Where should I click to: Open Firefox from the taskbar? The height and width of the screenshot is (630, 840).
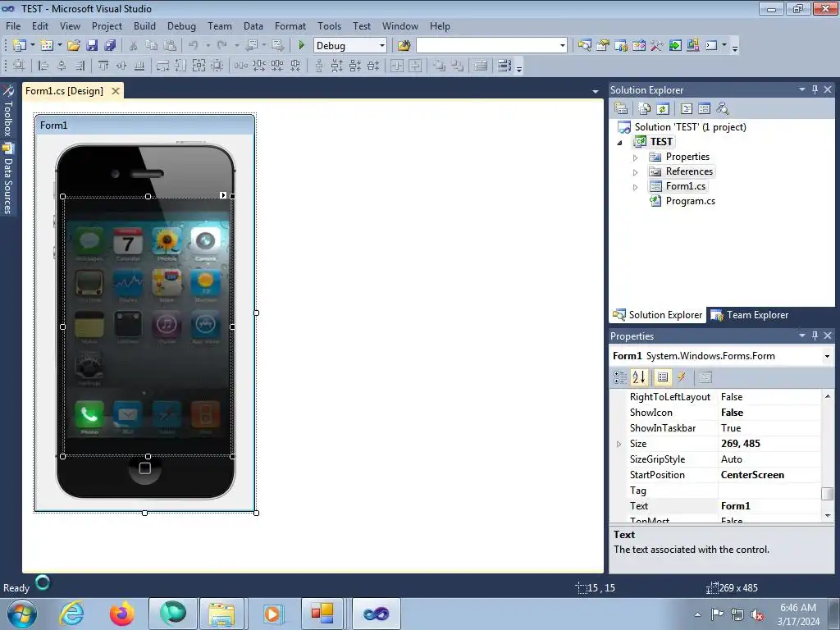(122, 614)
